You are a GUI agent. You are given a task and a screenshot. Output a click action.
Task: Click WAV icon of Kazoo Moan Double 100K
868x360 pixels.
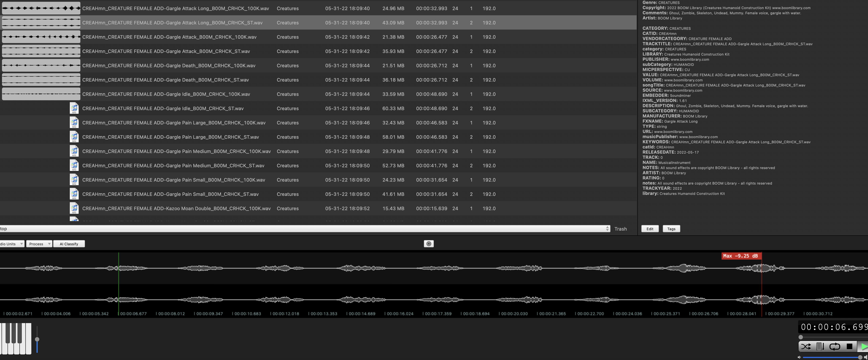click(74, 208)
